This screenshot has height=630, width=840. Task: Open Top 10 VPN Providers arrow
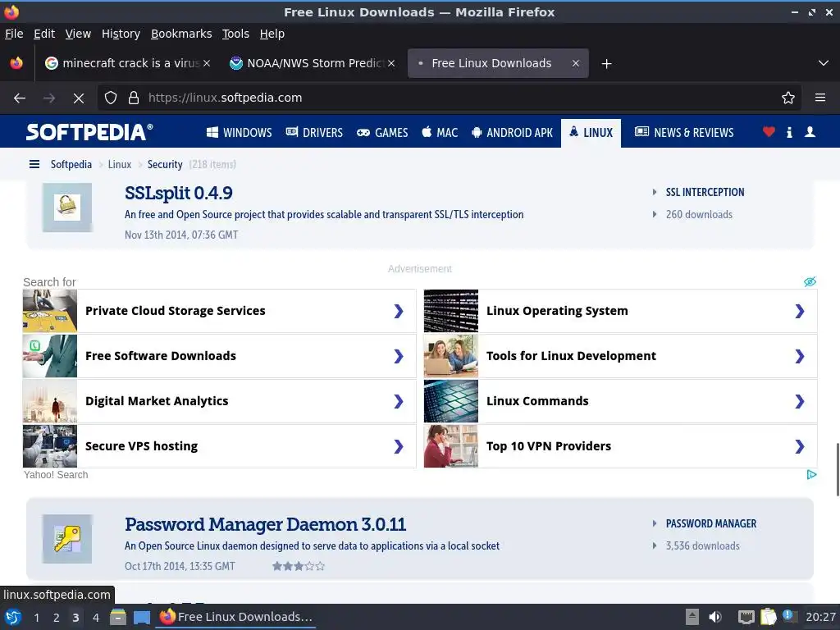pyautogui.click(x=800, y=446)
